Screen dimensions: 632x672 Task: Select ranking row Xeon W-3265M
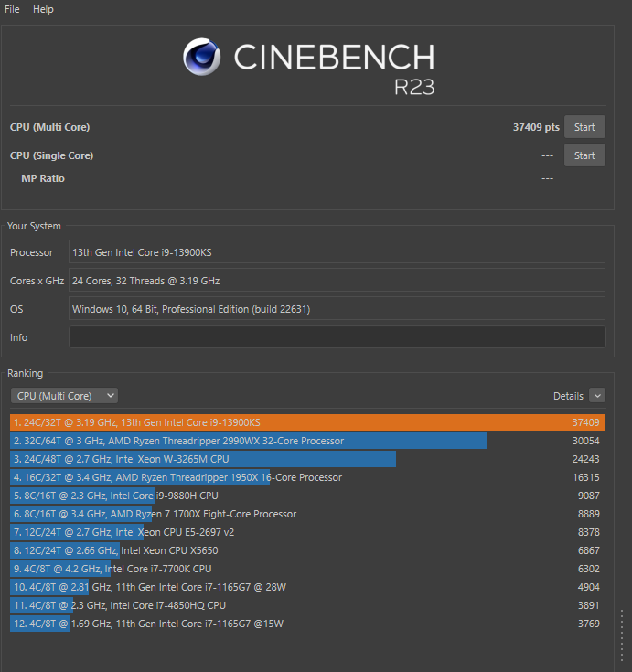click(307, 459)
